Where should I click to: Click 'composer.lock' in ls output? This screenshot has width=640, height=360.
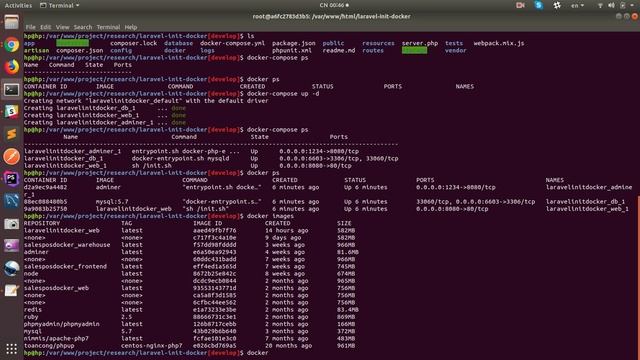click(x=133, y=43)
